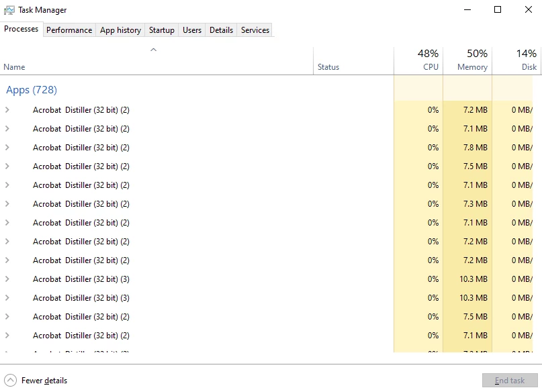Go to the App history tab
Viewport: 542px width, 392px height.
(x=121, y=30)
